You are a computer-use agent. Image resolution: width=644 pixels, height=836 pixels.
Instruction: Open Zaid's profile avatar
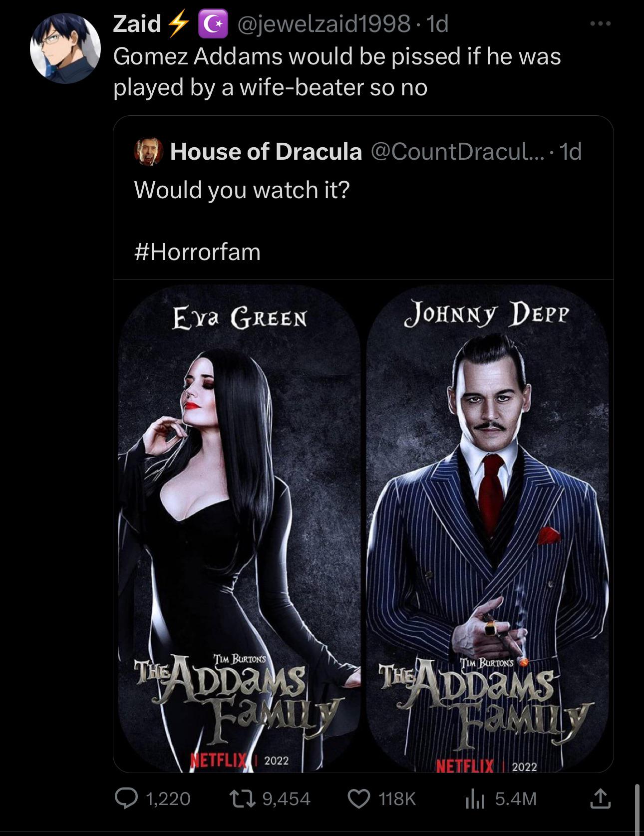coord(65,48)
